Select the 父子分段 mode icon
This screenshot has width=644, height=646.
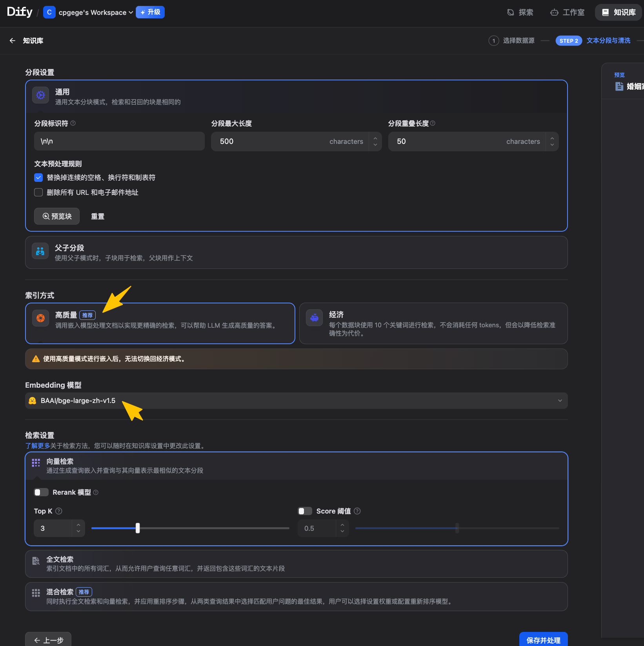pos(40,251)
